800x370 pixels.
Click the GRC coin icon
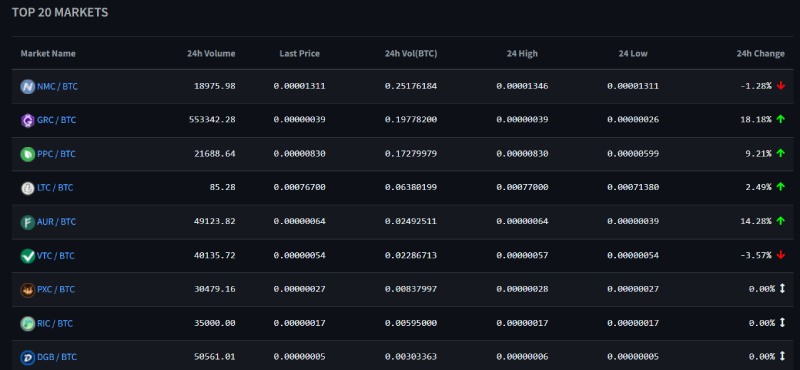pos(28,120)
